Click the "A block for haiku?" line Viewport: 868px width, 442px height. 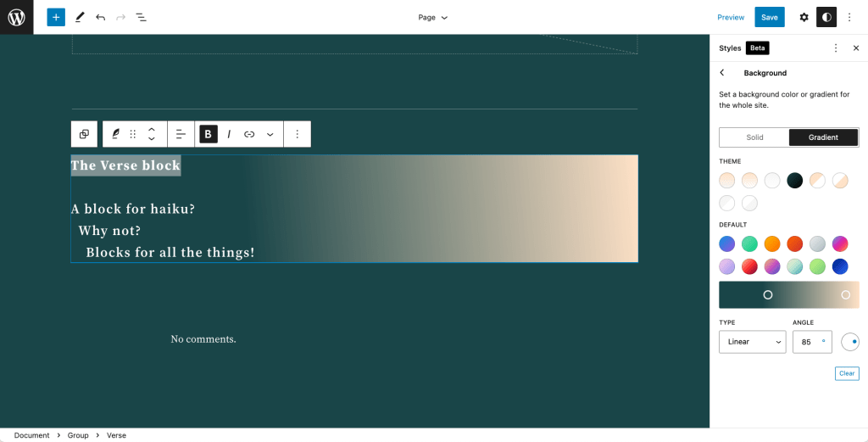point(133,210)
